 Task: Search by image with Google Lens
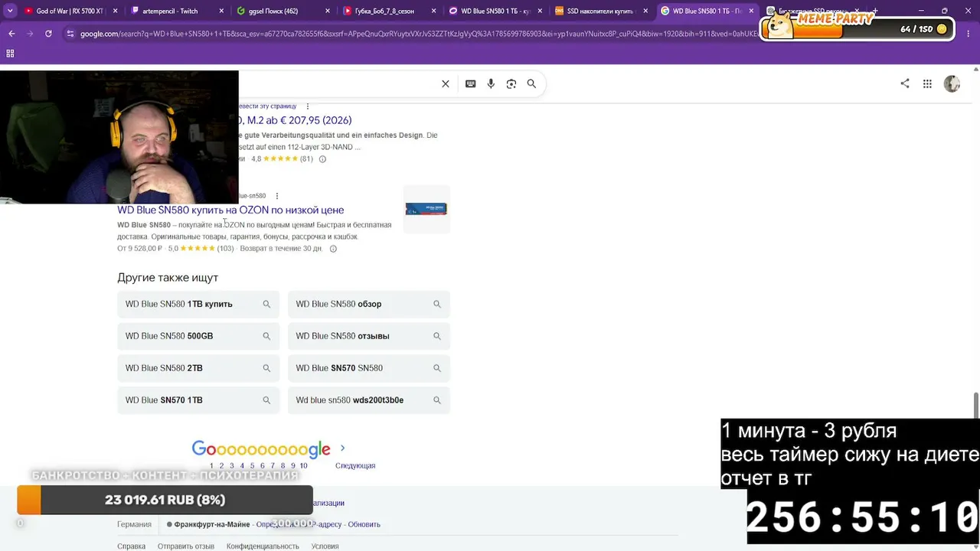tap(511, 84)
